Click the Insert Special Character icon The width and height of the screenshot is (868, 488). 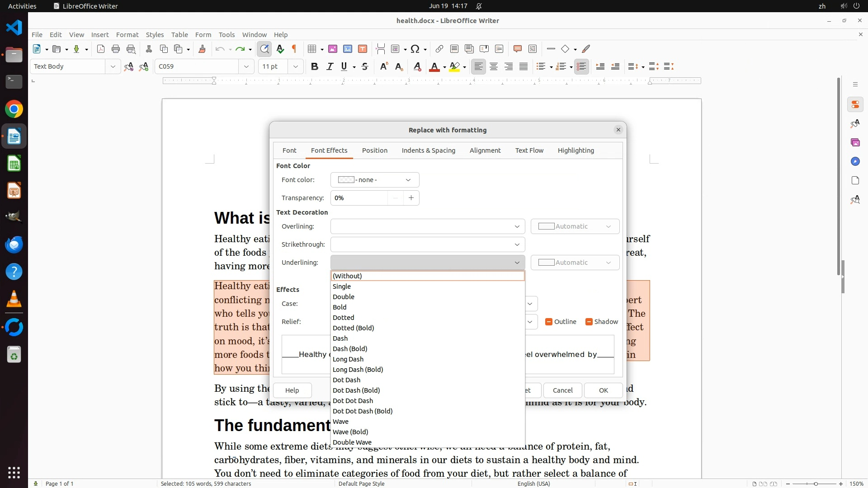(x=415, y=49)
